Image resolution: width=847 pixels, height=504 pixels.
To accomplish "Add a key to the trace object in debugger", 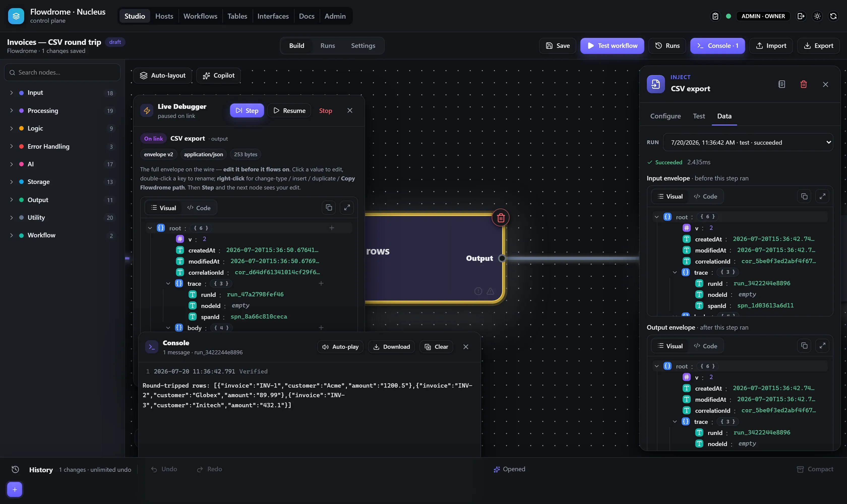I will [321, 283].
